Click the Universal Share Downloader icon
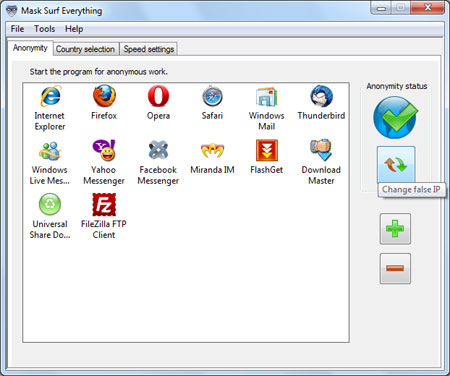Image resolution: width=450 pixels, height=376 pixels. pyautogui.click(x=50, y=204)
